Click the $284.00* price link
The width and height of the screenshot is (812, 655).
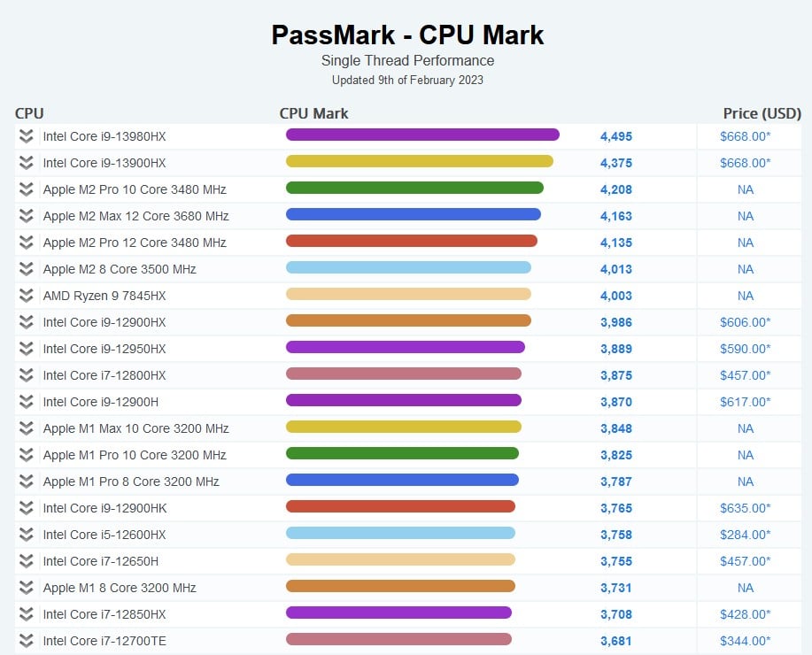pos(746,535)
